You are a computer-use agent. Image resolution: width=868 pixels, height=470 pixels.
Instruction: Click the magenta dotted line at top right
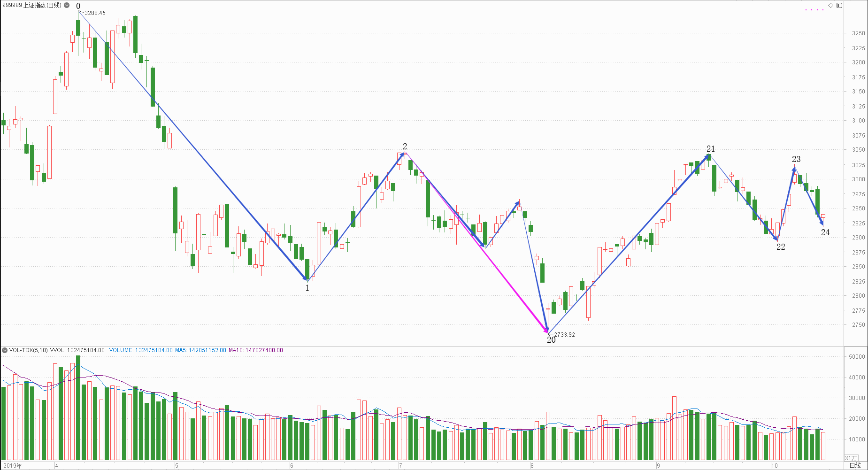point(814,10)
